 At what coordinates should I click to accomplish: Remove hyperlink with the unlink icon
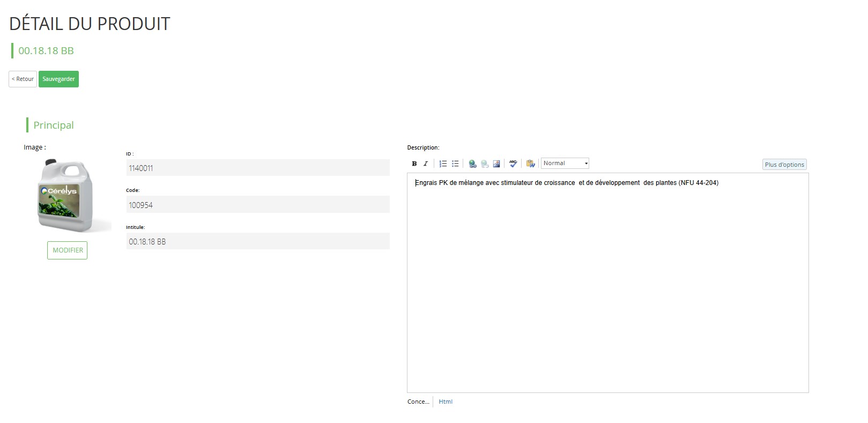click(x=485, y=164)
